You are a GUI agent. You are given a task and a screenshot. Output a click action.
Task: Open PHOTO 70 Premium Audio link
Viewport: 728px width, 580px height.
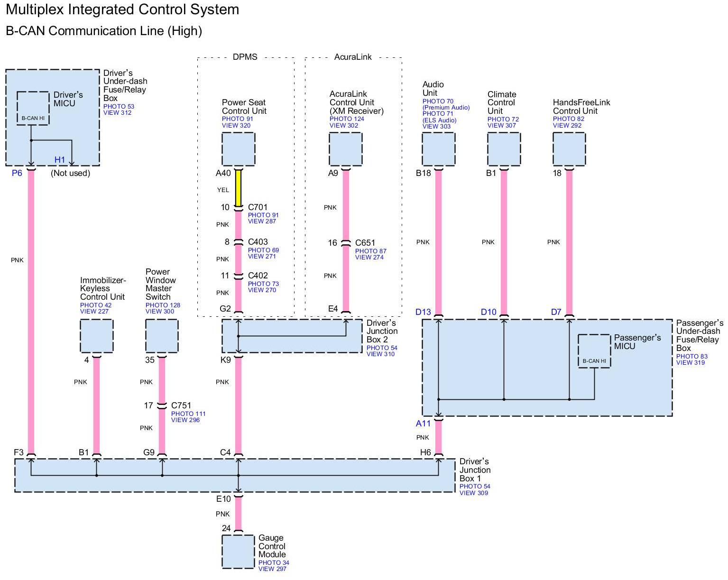coord(438,101)
